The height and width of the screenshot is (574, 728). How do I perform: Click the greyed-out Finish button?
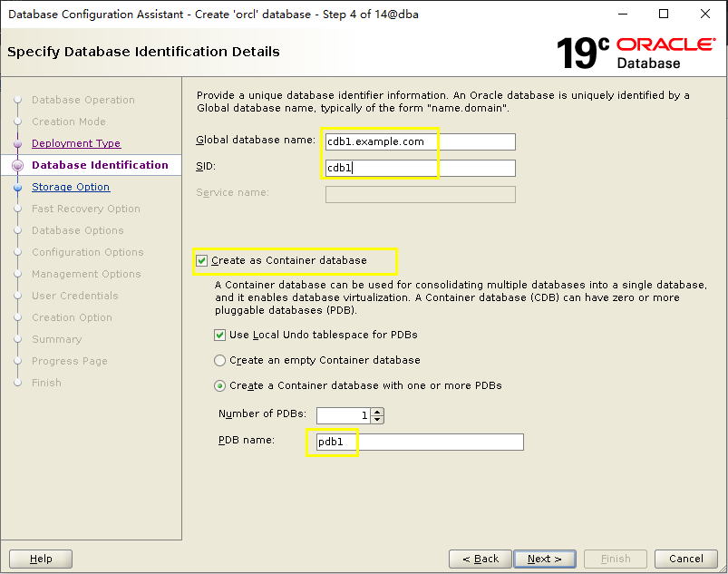[616, 559]
